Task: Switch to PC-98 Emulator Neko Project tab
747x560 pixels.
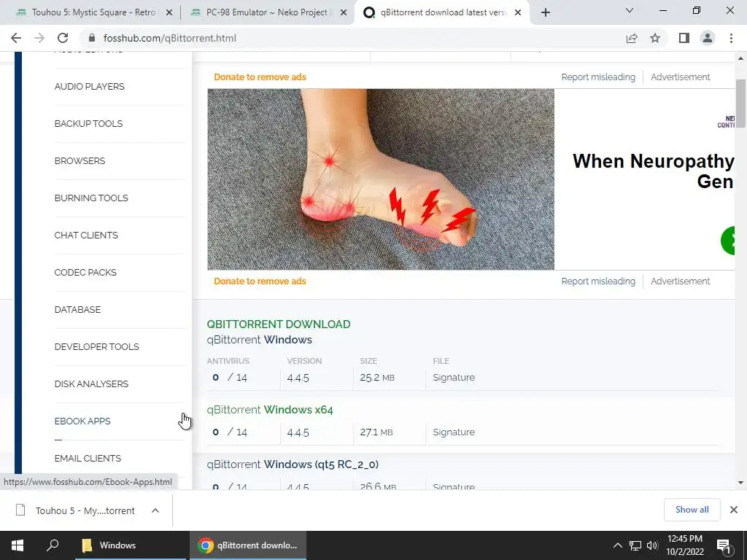Action: (x=267, y=13)
